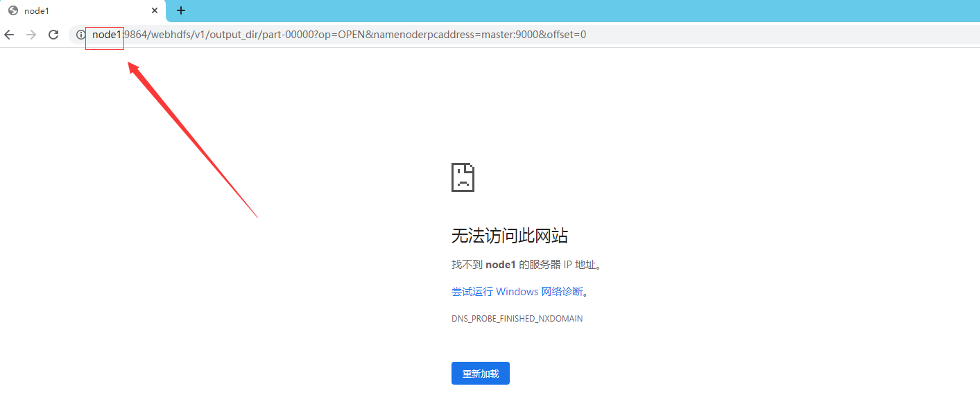Select the node1 browser tab
This screenshot has height=420, width=980.
coord(83,11)
